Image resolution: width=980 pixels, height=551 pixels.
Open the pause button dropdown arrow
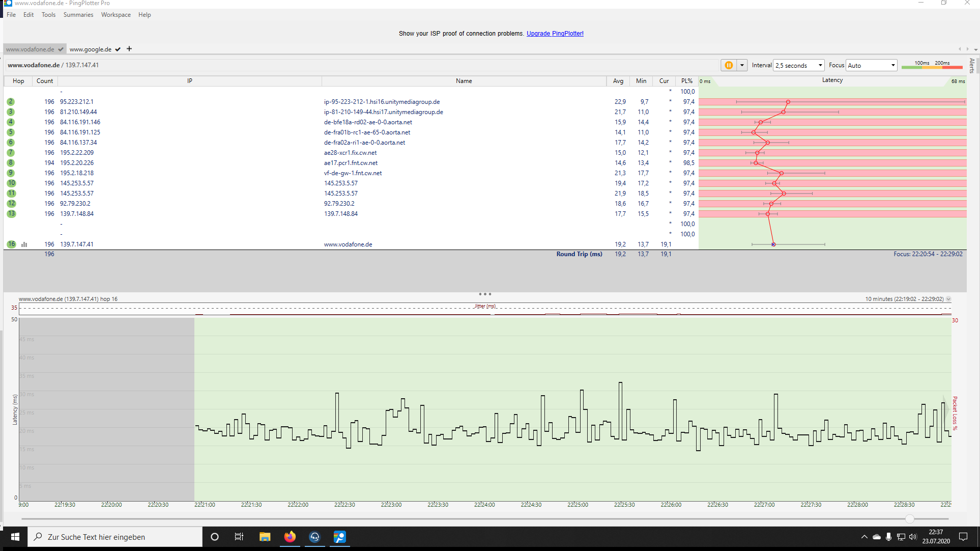[742, 65]
